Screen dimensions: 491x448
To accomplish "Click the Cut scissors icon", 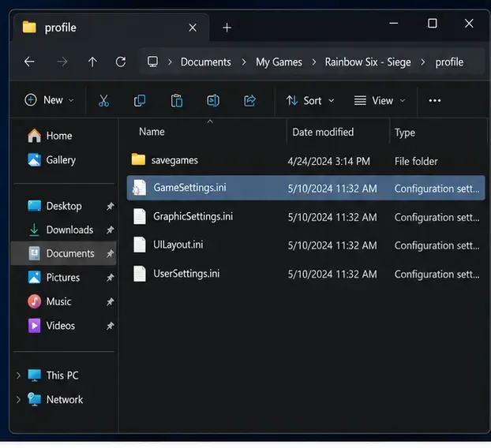I will tap(103, 101).
